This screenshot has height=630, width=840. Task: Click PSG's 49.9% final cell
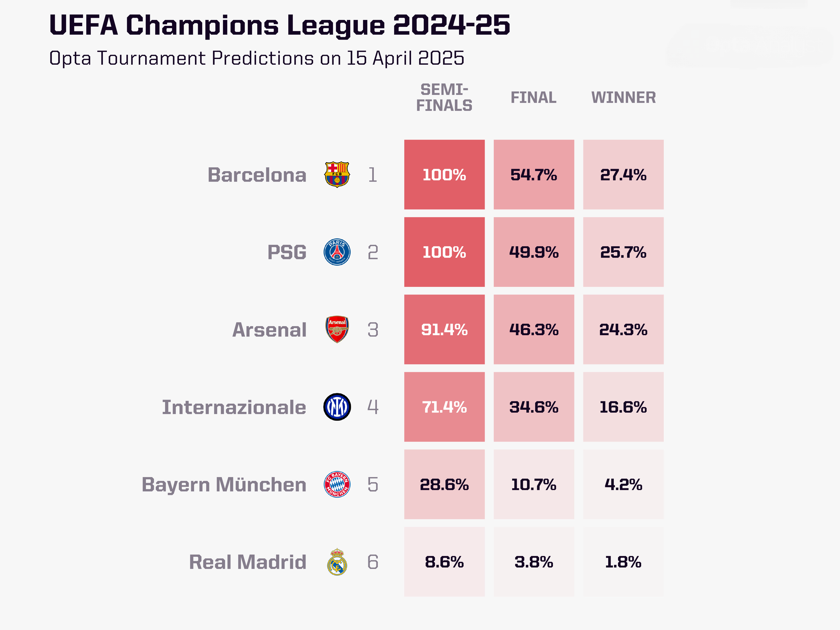534,252
